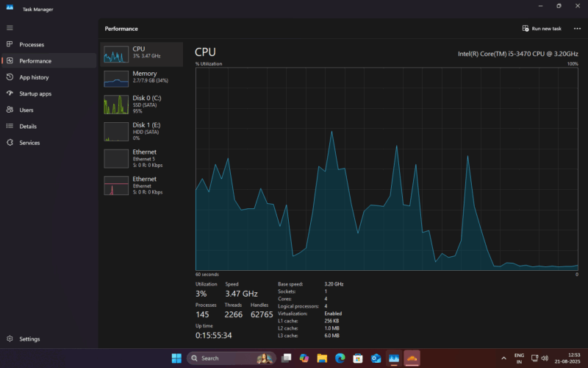The image size is (588, 368).
Task: Select the Memory mini graph thumbnail
Action: pos(116,79)
